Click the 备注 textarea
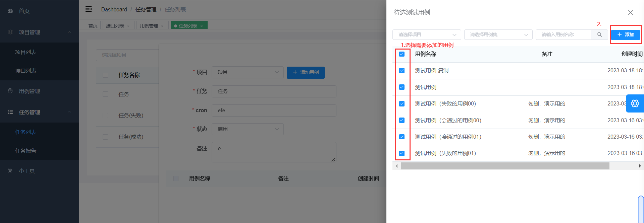Viewport: 644px width, 223px height. point(274,152)
